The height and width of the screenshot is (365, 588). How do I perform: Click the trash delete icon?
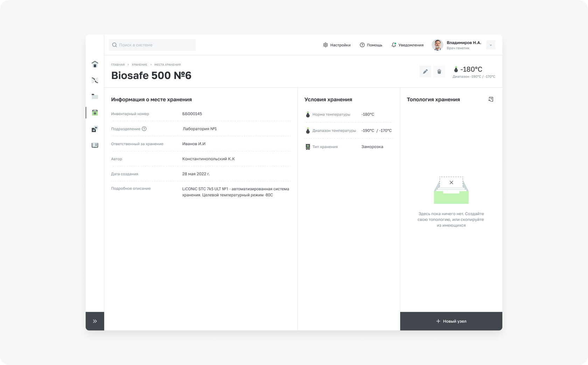click(x=439, y=72)
